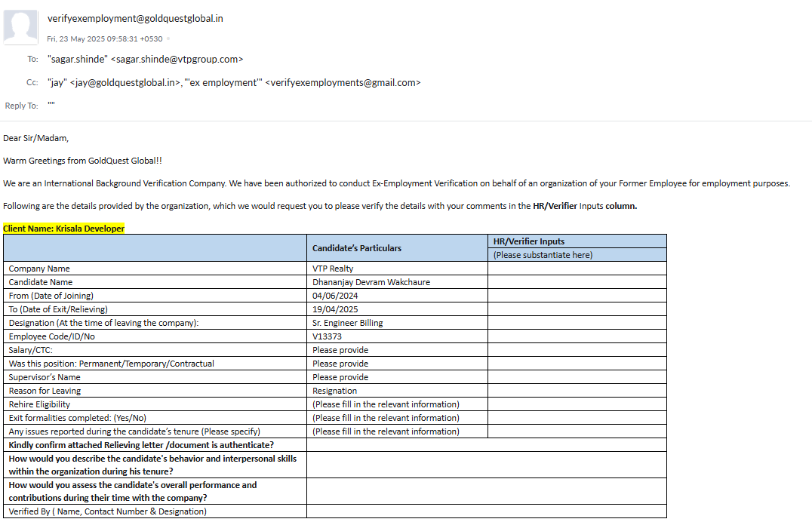Click the date Fri, 23 May 2025 09:58:31
Image resolution: width=812 pixels, height=522 pixels.
tap(105, 38)
